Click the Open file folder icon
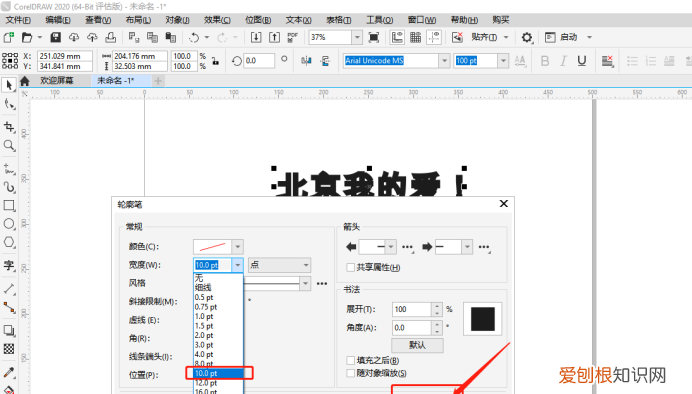 27,38
